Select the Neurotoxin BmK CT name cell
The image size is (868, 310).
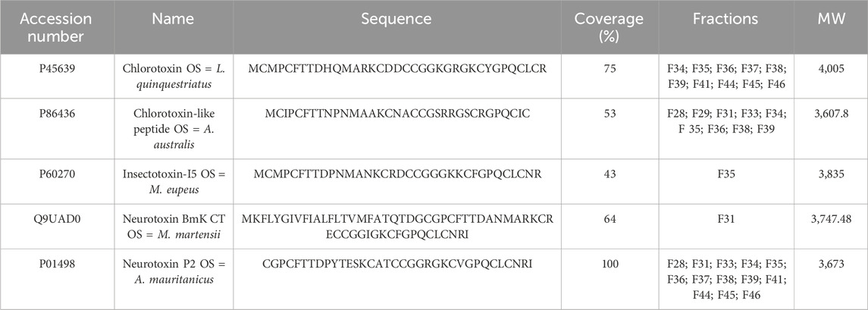[174, 227]
